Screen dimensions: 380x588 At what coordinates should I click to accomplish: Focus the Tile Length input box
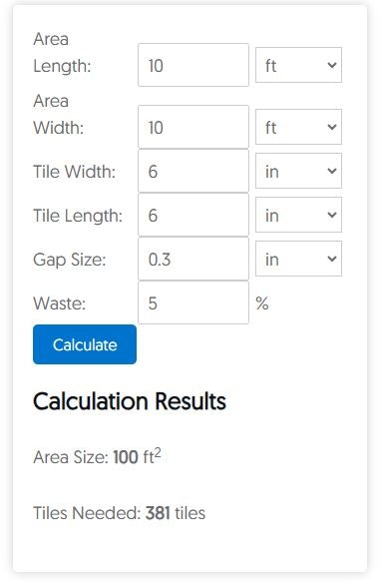(193, 215)
